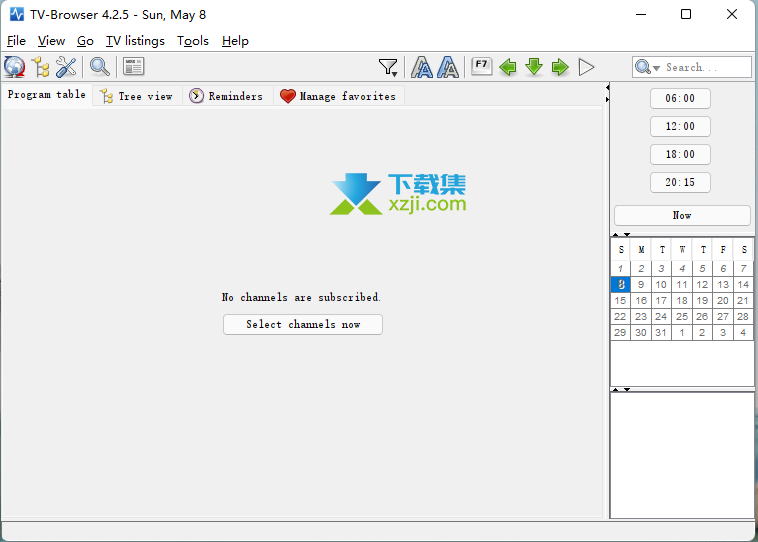The width and height of the screenshot is (758, 542).
Task: Click the smaller font size icon
Action: (422, 67)
